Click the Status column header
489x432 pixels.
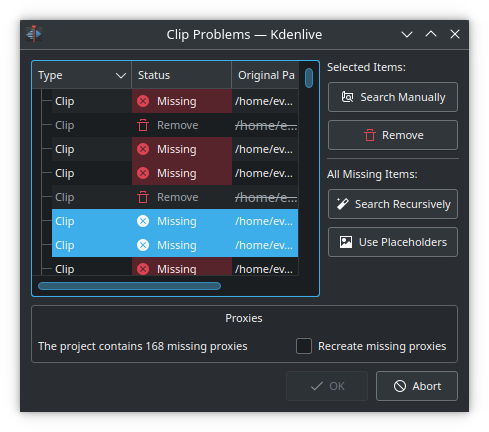coord(181,75)
